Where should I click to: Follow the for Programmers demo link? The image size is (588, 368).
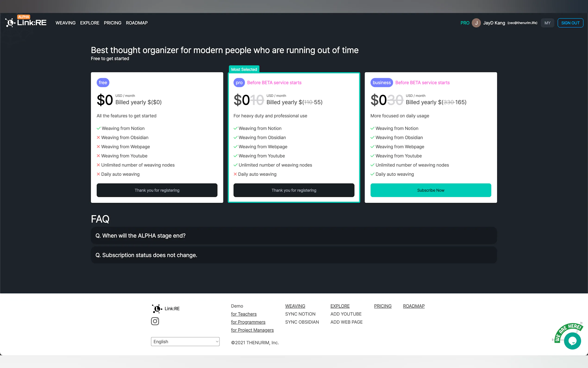tap(248, 322)
